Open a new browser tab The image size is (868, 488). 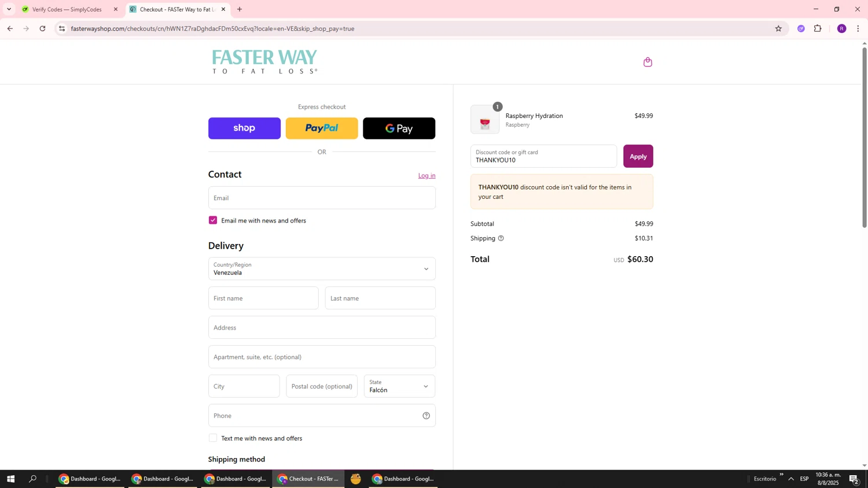[240, 9]
